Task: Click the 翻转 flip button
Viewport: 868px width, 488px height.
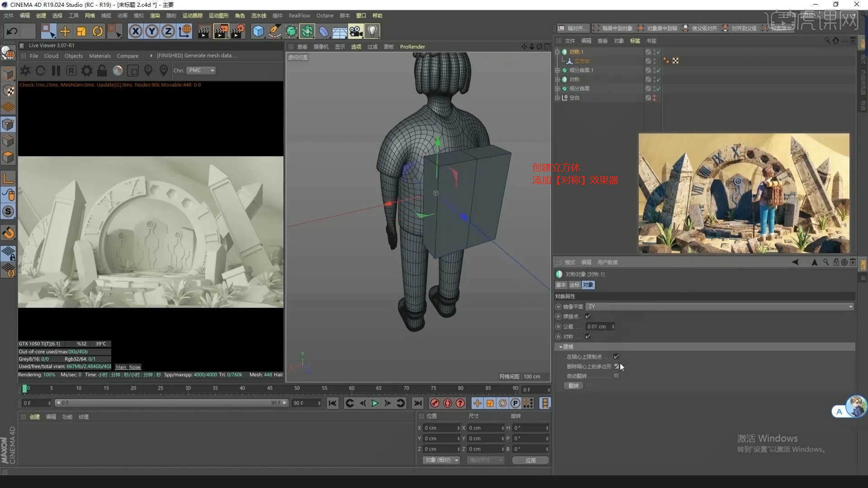Action: coord(573,385)
